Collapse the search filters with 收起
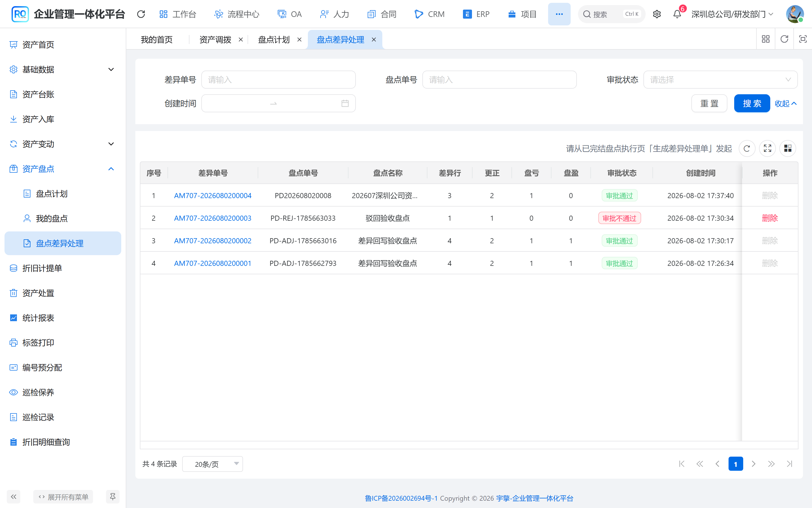 pyautogui.click(x=785, y=104)
